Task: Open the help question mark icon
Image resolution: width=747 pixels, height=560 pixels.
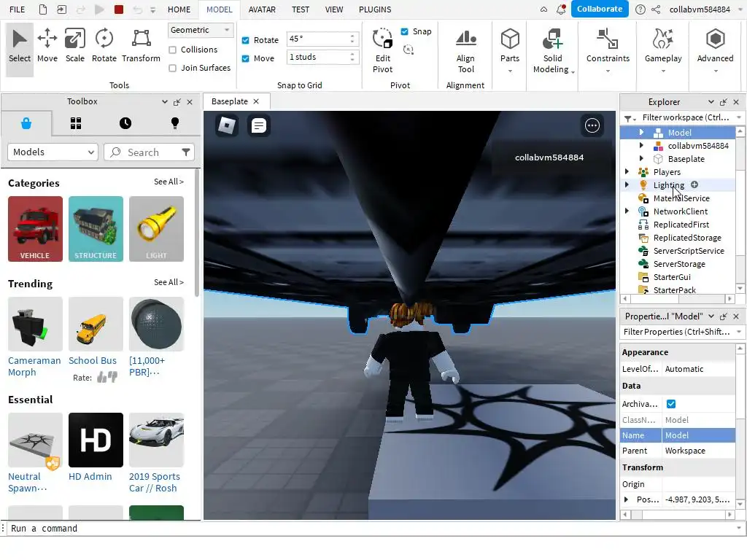Action: (x=640, y=9)
